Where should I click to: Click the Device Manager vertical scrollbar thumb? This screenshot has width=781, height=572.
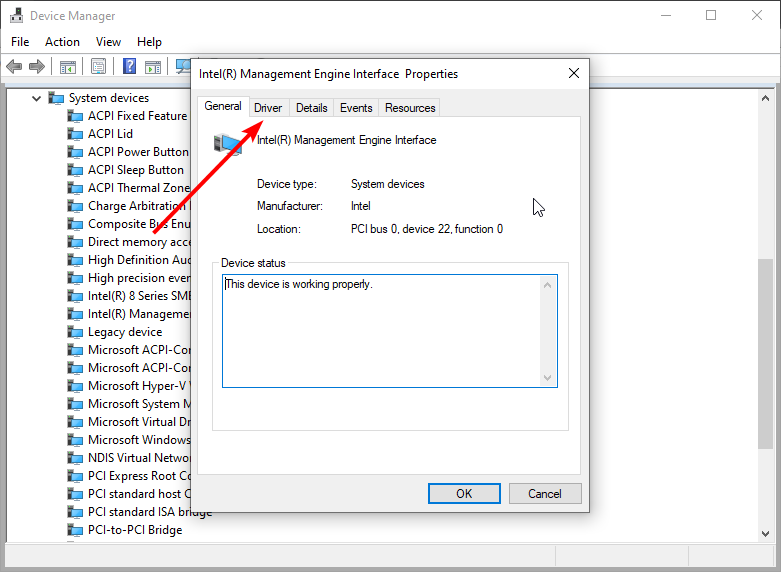point(765,354)
